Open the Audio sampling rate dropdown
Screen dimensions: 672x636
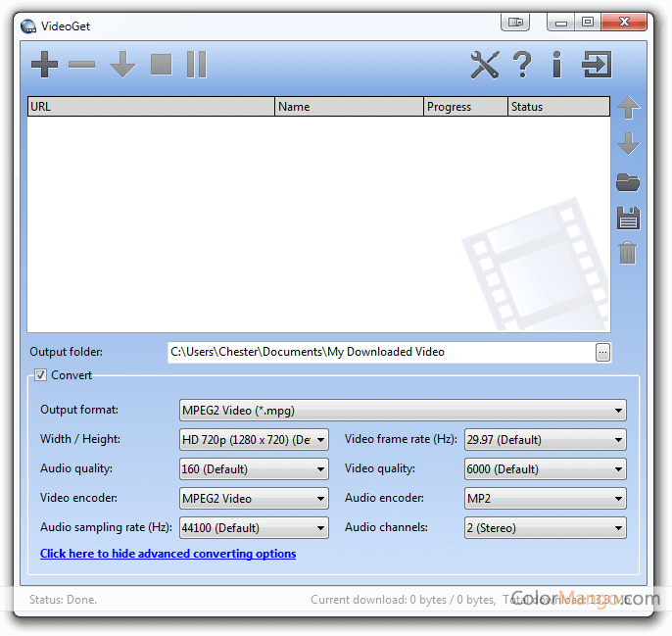[x=254, y=528]
